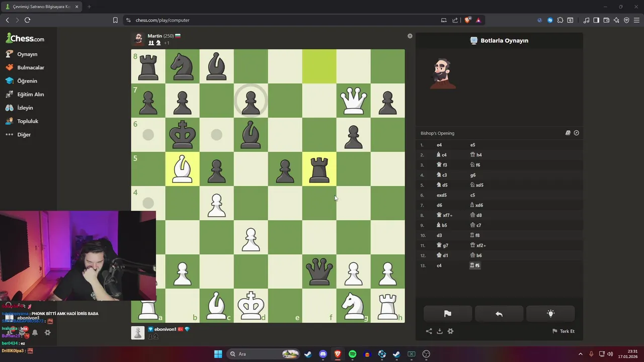The width and height of the screenshot is (644, 362).
Task: Click the taskbar clock showing 23:31
Action: click(628, 354)
